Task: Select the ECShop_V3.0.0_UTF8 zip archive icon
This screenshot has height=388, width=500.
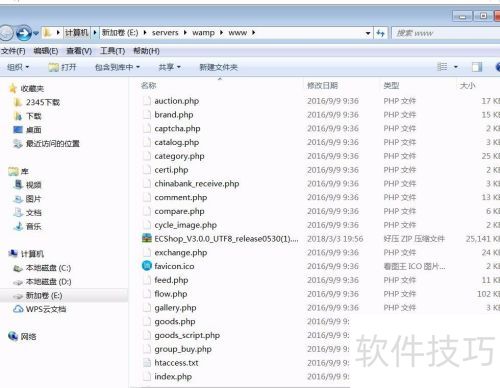Action: click(x=147, y=239)
